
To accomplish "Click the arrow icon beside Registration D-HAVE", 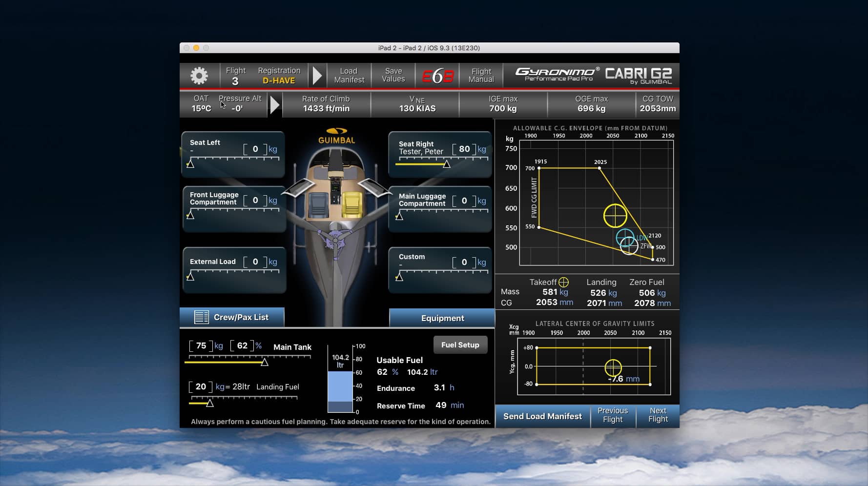I will pyautogui.click(x=318, y=75).
